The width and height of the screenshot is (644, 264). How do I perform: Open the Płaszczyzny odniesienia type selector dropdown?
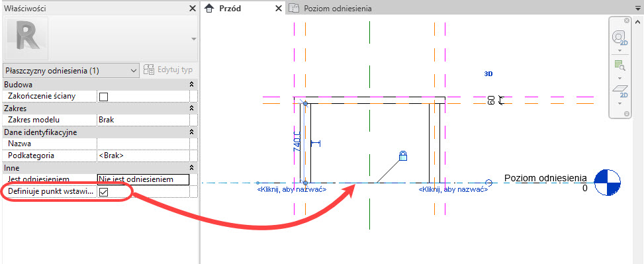71,71
